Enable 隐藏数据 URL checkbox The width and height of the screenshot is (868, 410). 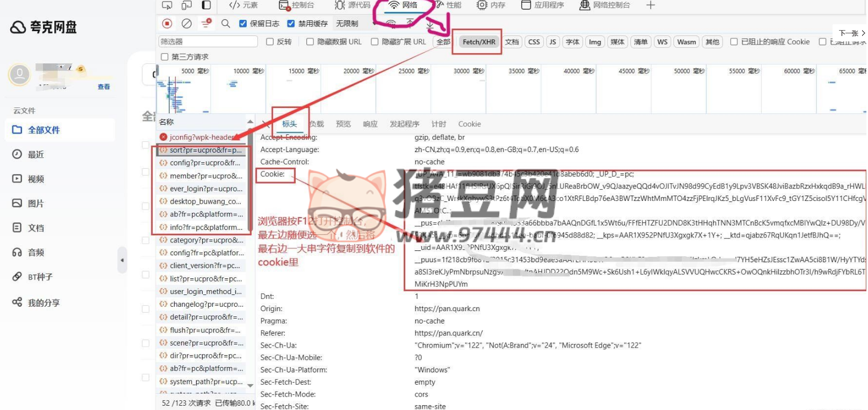310,41
